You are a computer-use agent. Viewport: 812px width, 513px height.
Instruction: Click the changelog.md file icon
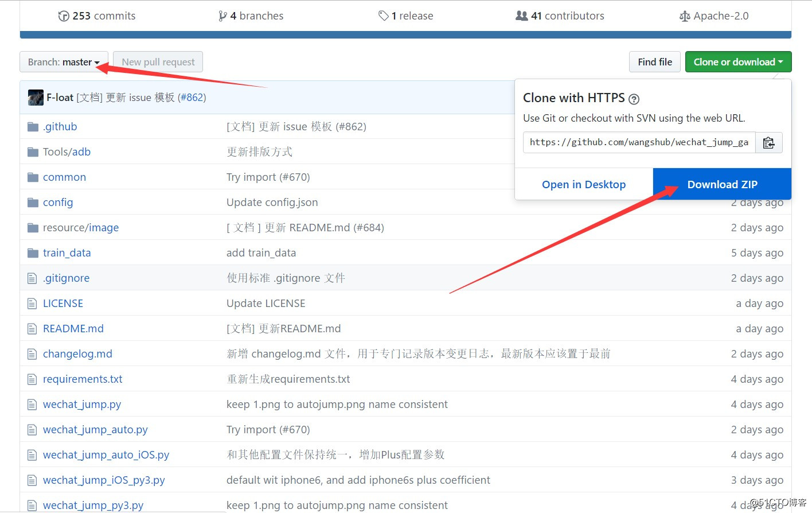(x=32, y=354)
